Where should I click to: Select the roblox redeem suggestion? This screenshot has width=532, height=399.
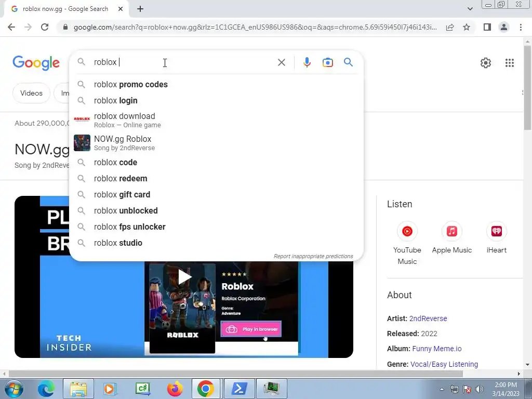216,179
